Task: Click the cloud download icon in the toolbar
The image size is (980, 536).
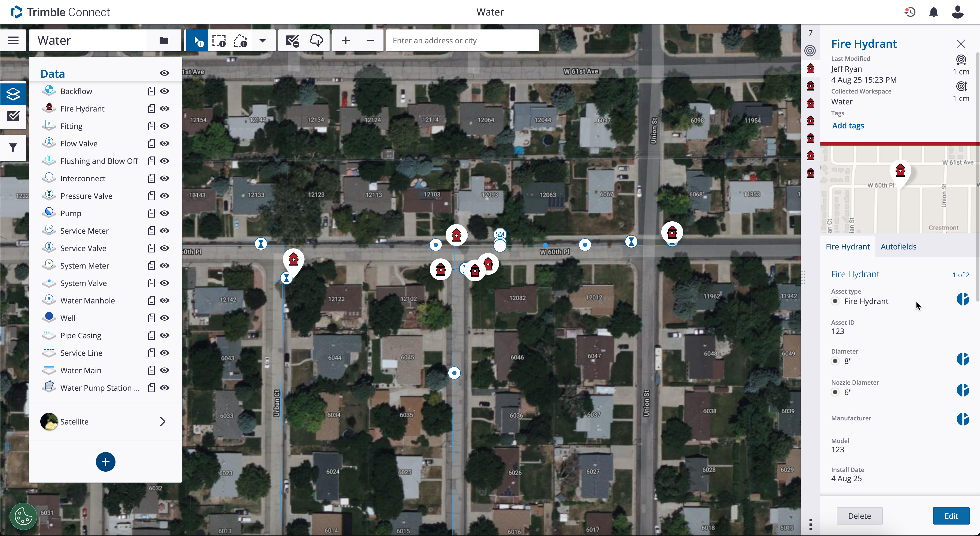Action: (316, 40)
